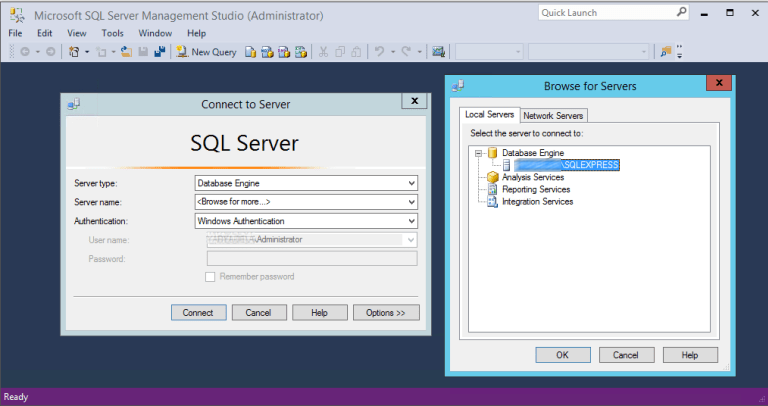768x406 pixels.
Task: Switch to the Network Servers tab
Action: point(553,116)
